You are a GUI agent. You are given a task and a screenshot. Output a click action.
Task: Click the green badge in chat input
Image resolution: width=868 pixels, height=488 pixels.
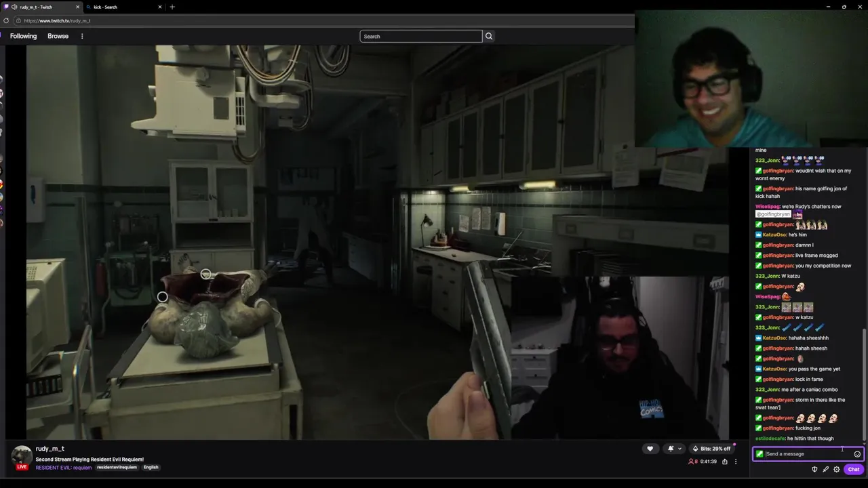pyautogui.click(x=759, y=454)
